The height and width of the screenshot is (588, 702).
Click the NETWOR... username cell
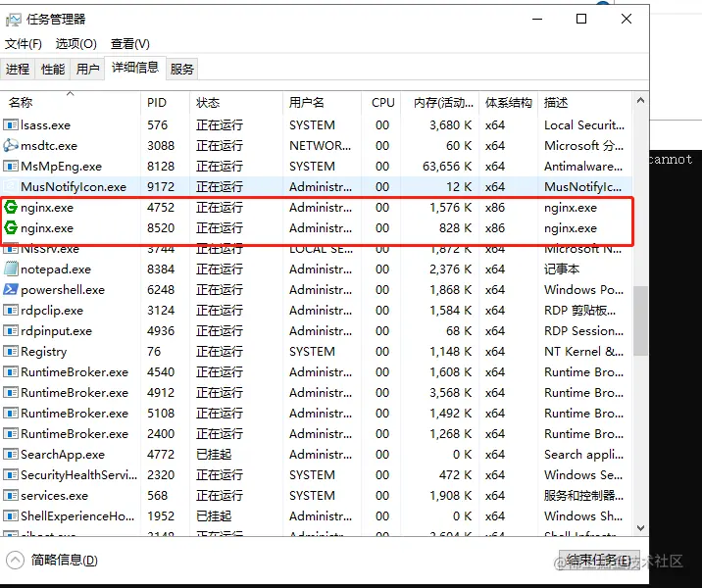(x=320, y=145)
